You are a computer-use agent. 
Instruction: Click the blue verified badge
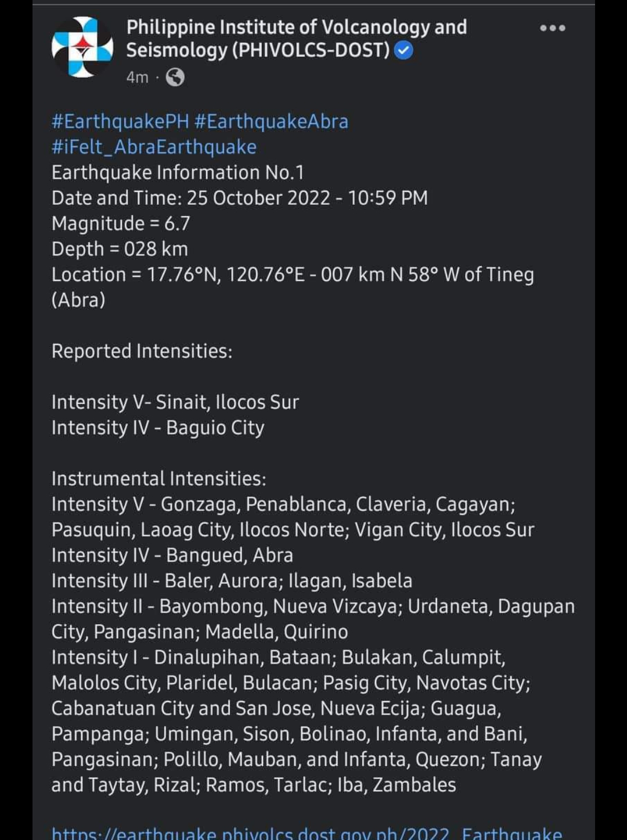[403, 51]
